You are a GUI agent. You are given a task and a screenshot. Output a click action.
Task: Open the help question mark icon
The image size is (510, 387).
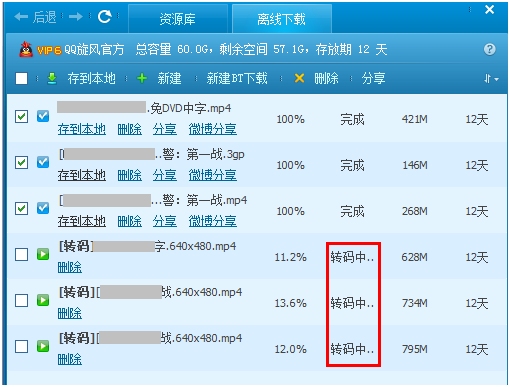[x=489, y=49]
